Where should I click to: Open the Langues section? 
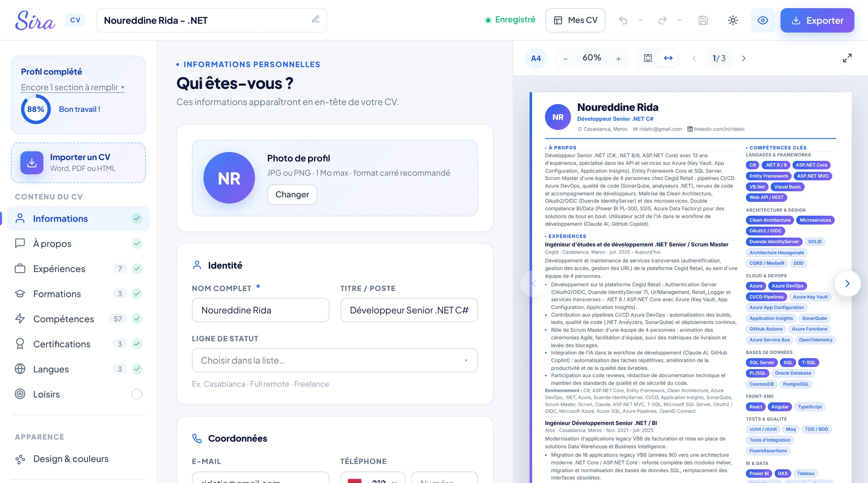coord(78,369)
